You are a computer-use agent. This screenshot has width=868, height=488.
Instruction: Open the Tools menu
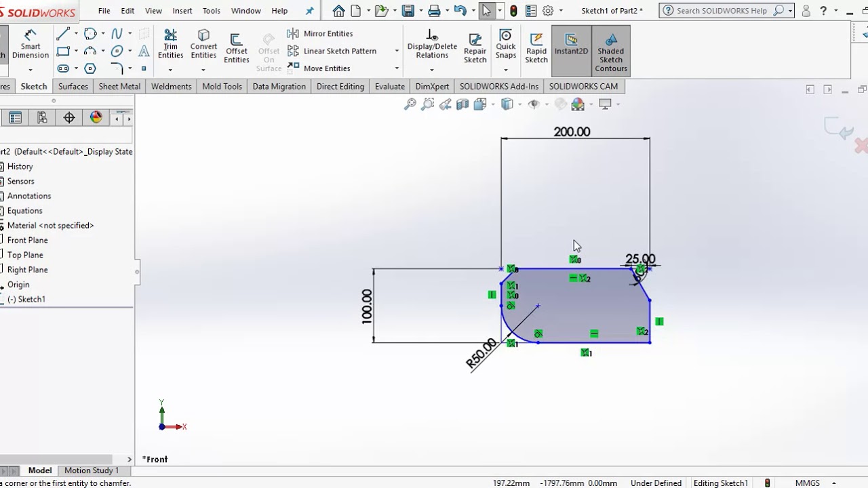(212, 11)
